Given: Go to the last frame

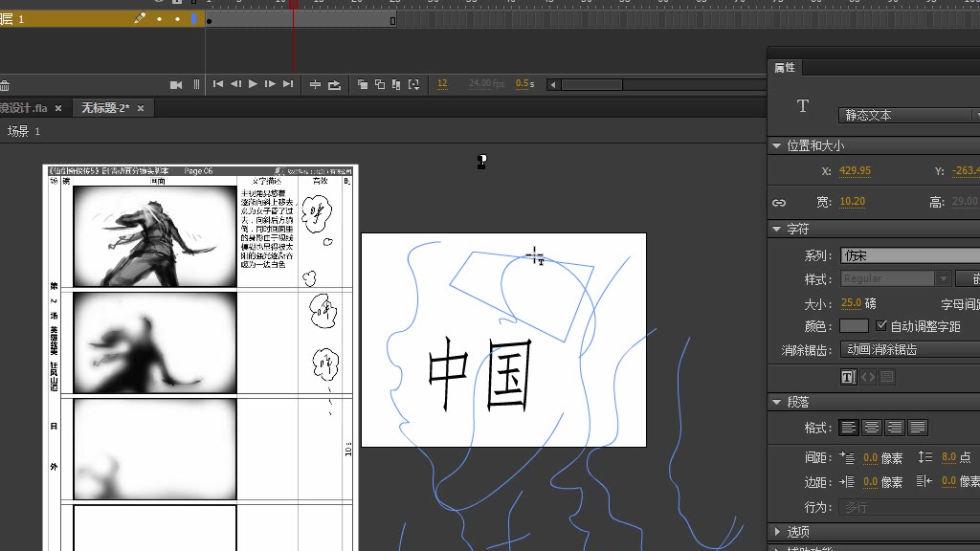Looking at the screenshot, I should [x=287, y=84].
